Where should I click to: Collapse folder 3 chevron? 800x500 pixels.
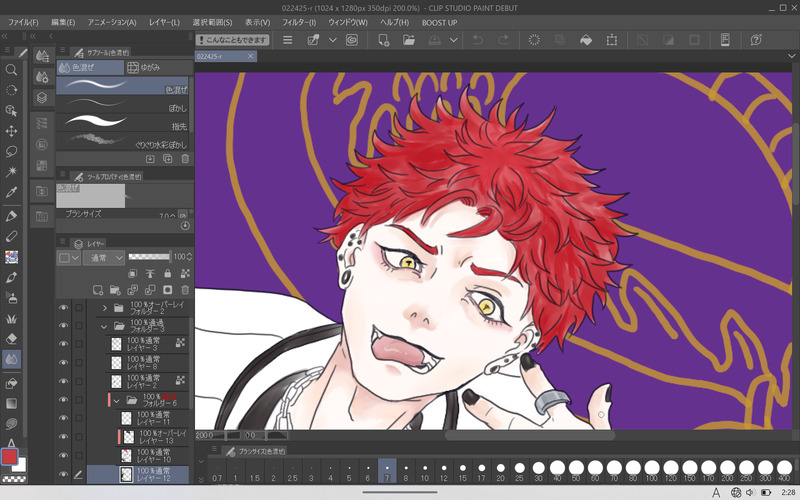(104, 326)
